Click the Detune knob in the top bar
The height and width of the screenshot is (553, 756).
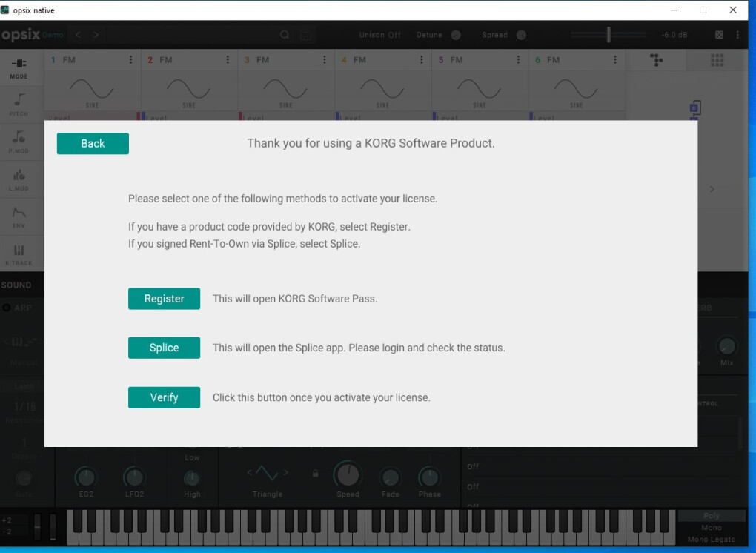(x=456, y=35)
